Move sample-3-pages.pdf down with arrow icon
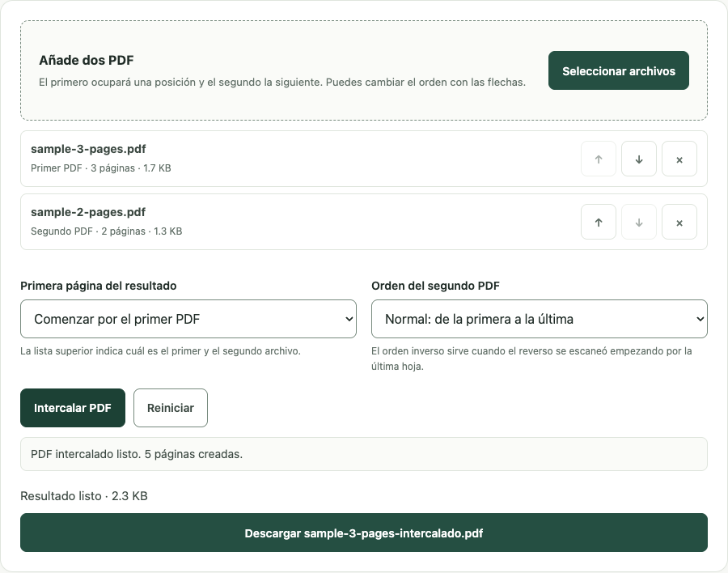Viewport: 728px width, 573px height. click(639, 159)
